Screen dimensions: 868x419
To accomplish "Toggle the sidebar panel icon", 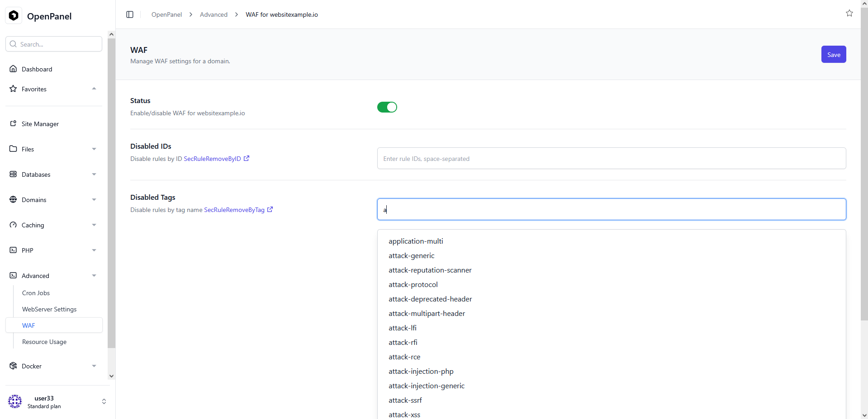I will [130, 14].
